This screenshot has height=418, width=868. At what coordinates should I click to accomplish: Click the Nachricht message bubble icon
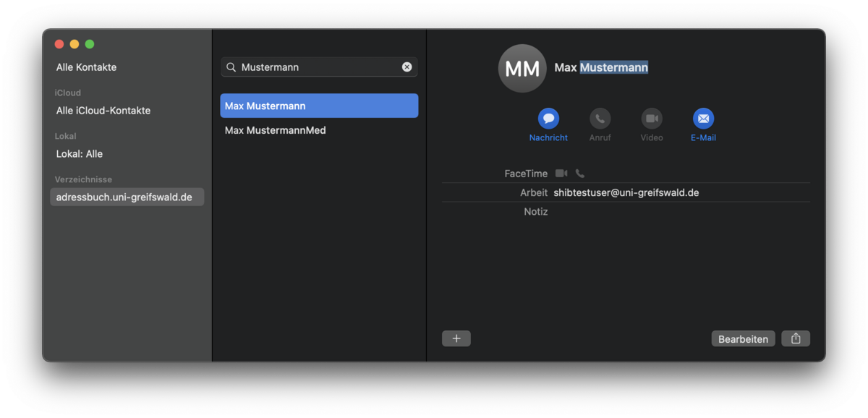click(x=548, y=119)
